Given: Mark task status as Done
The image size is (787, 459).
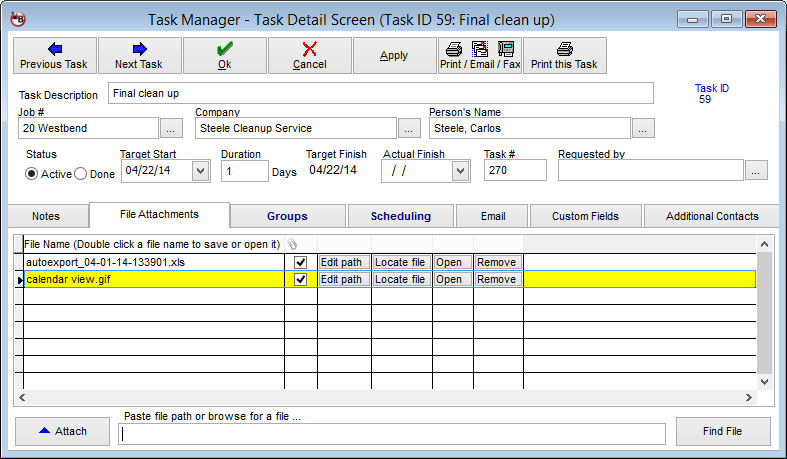Looking at the screenshot, I should coord(81,173).
